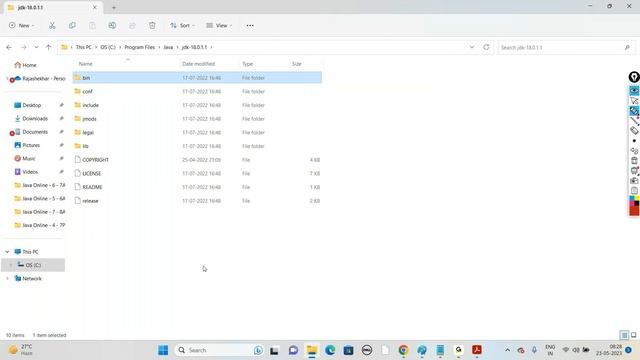Click the Rename icon in toolbar
Viewport: 640px width, 360px height.
pos(112,25)
